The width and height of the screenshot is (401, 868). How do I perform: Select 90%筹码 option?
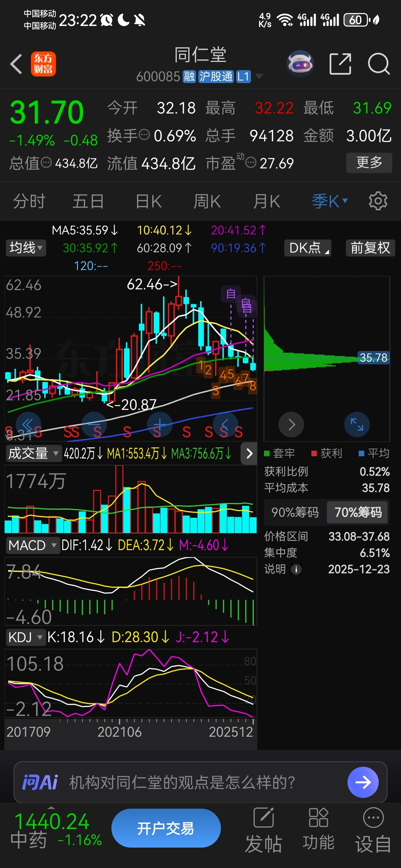coord(295,512)
